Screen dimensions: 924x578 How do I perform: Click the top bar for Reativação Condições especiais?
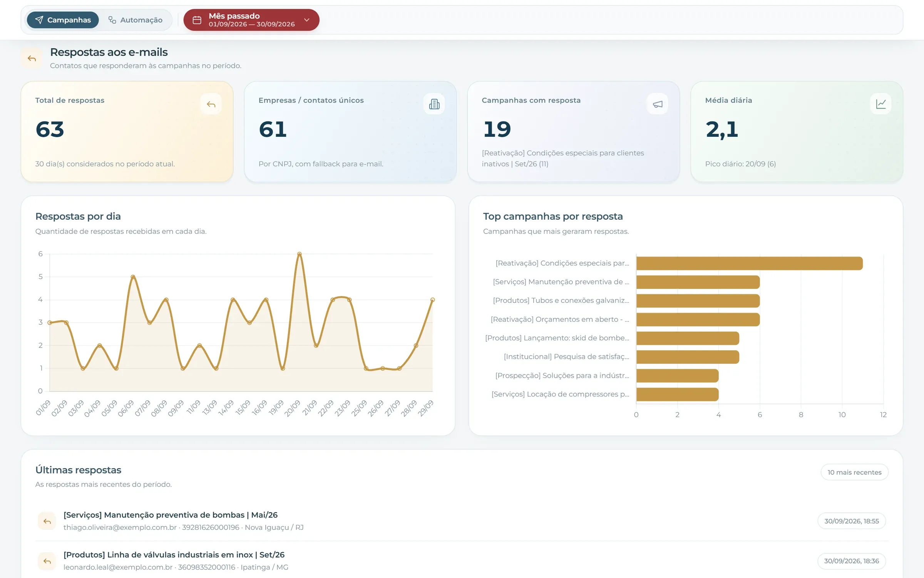[x=749, y=264]
